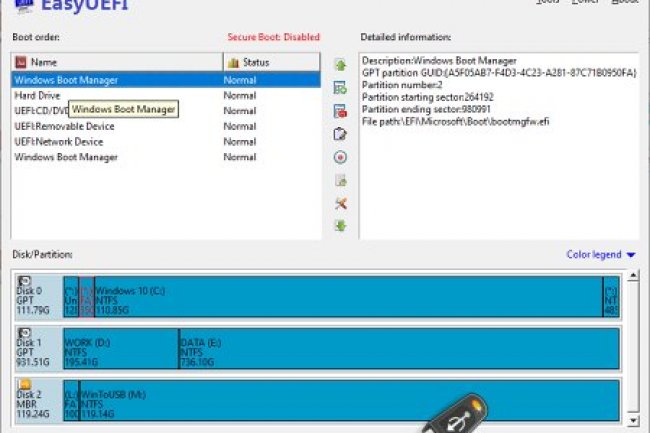650x433 pixels.
Task: Click the Boot order: label
Action: pyautogui.click(x=36, y=37)
